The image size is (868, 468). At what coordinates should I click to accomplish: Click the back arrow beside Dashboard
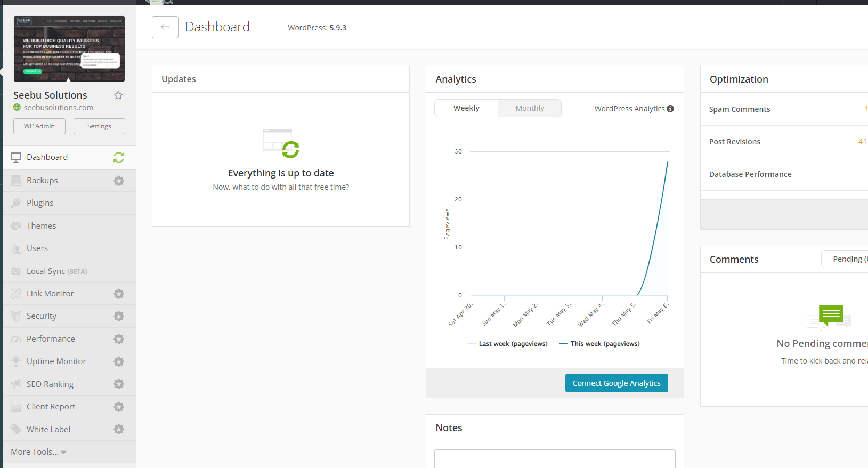[x=165, y=27]
